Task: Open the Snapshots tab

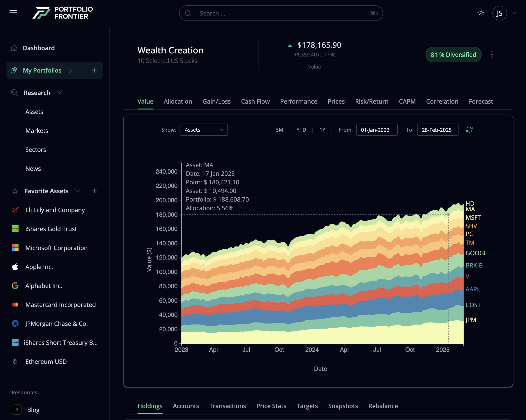Action: 343,406
